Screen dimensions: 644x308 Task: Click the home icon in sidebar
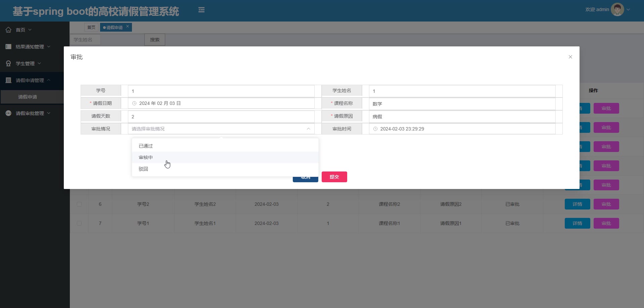pyautogui.click(x=8, y=30)
